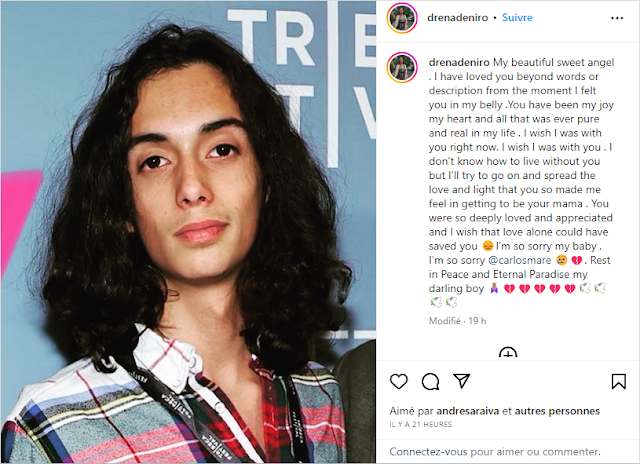
Task: Open drenadeniro username in the caption
Action: [x=459, y=62]
